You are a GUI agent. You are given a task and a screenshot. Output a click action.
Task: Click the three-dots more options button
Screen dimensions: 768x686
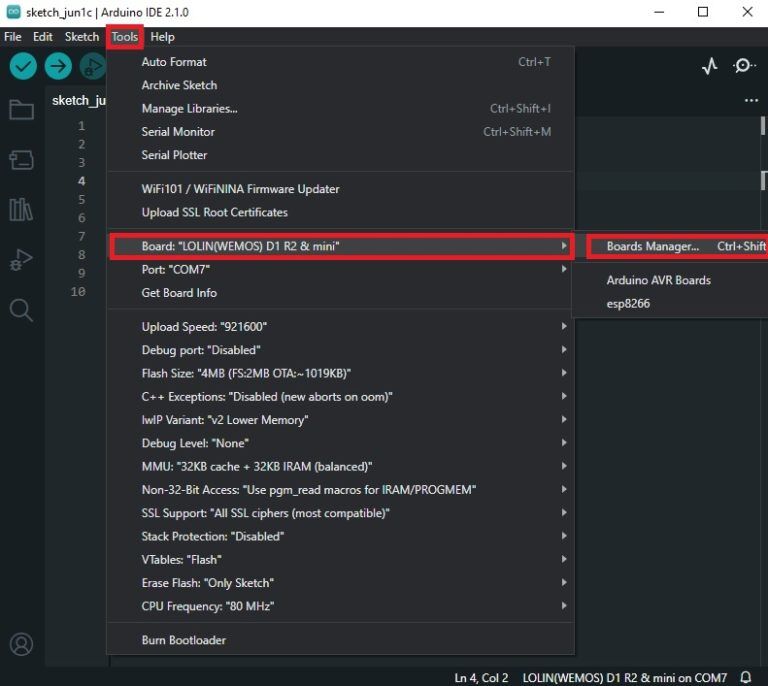click(x=751, y=101)
